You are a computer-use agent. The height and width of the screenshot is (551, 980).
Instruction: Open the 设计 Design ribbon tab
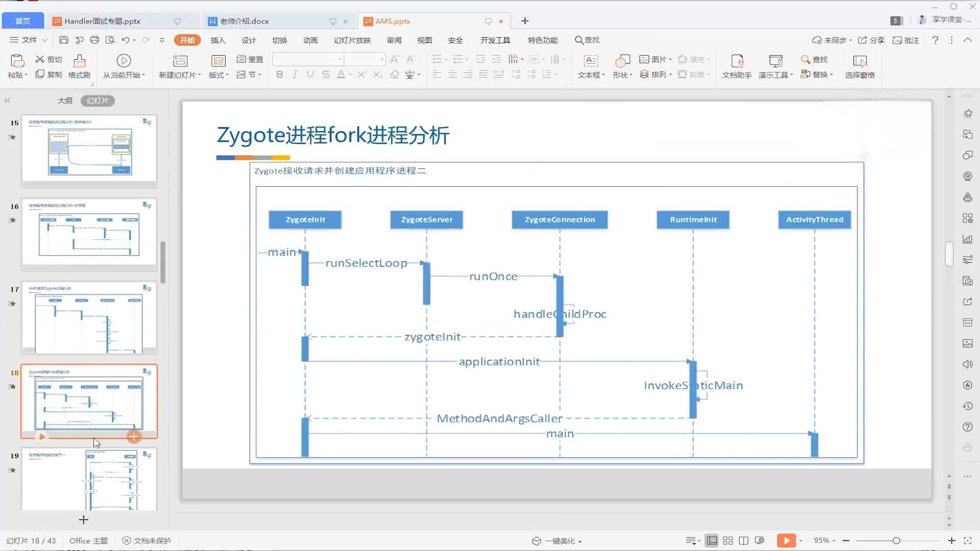249,40
